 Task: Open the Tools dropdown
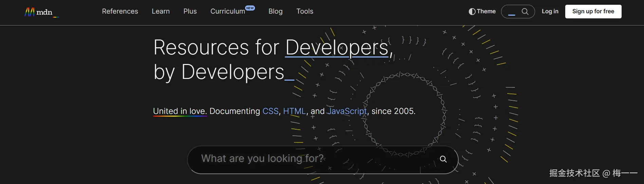pyautogui.click(x=305, y=12)
